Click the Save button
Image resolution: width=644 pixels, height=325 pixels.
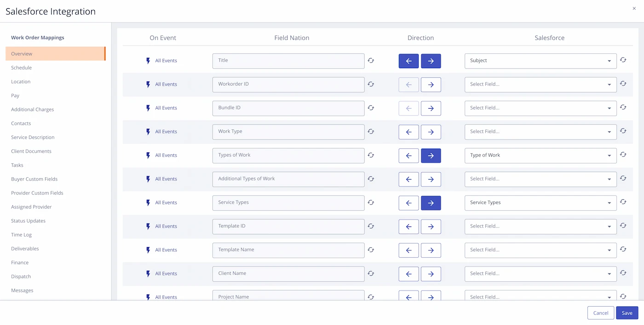pos(627,313)
